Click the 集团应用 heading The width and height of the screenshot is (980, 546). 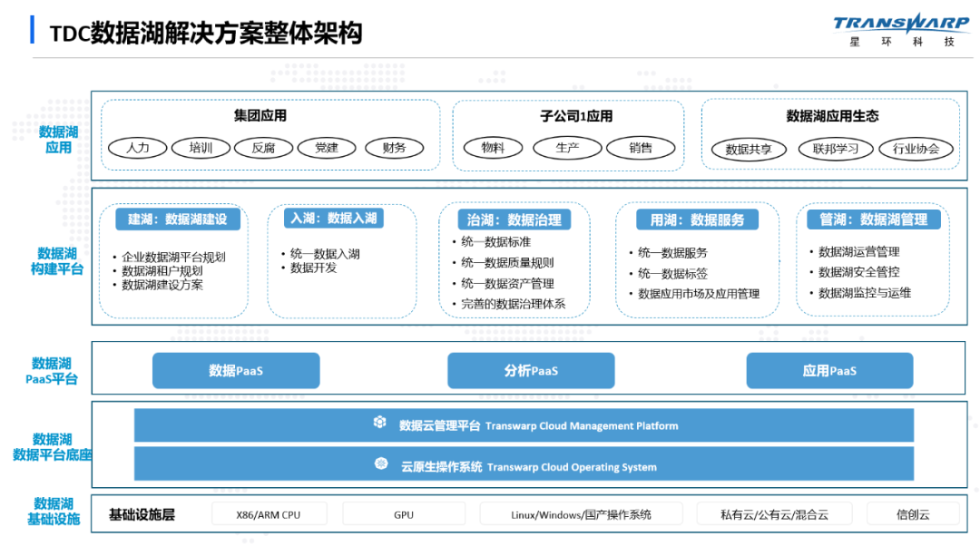[260, 115]
